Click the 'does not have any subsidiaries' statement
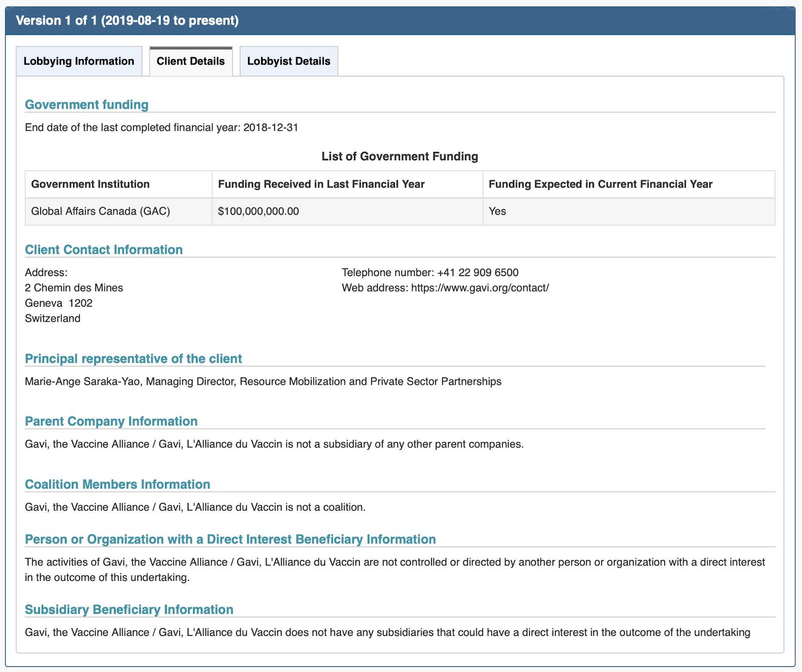802x672 pixels. coord(387,632)
